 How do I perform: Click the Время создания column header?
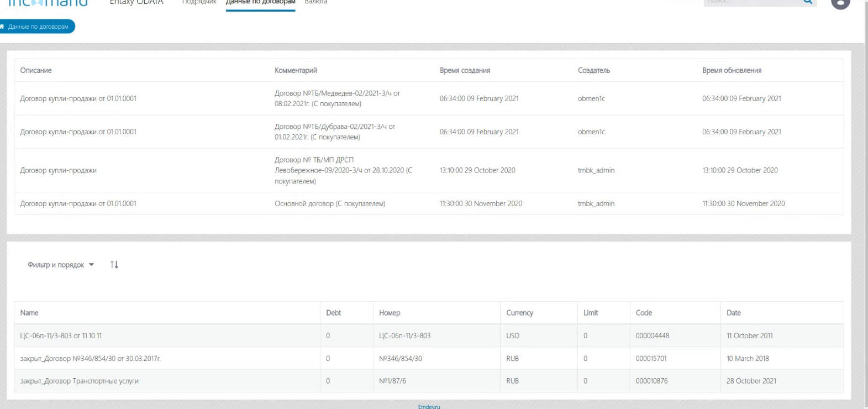click(465, 70)
